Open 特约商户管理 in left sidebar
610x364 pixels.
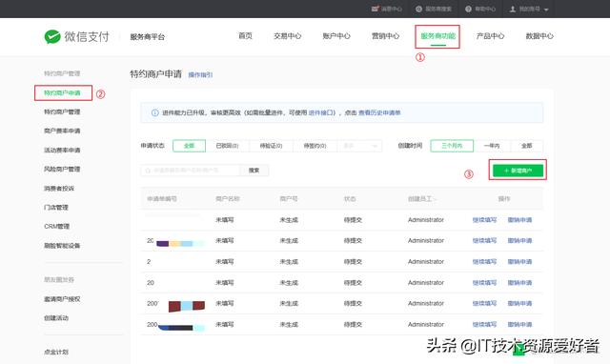[62, 112]
